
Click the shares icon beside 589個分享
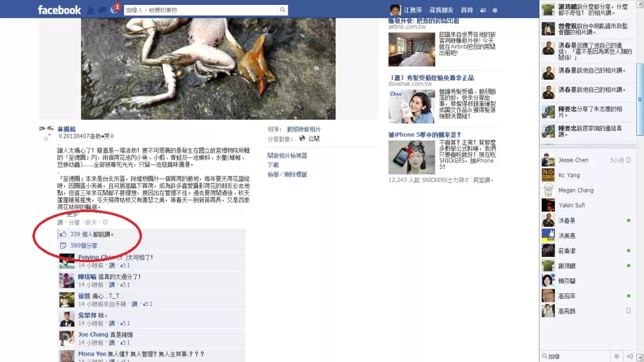pos(63,246)
